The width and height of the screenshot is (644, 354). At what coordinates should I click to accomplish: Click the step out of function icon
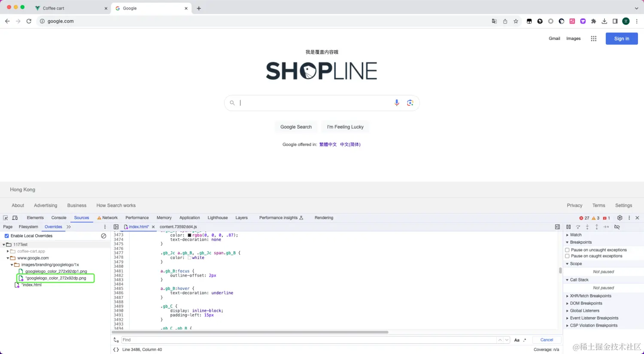pos(597,227)
